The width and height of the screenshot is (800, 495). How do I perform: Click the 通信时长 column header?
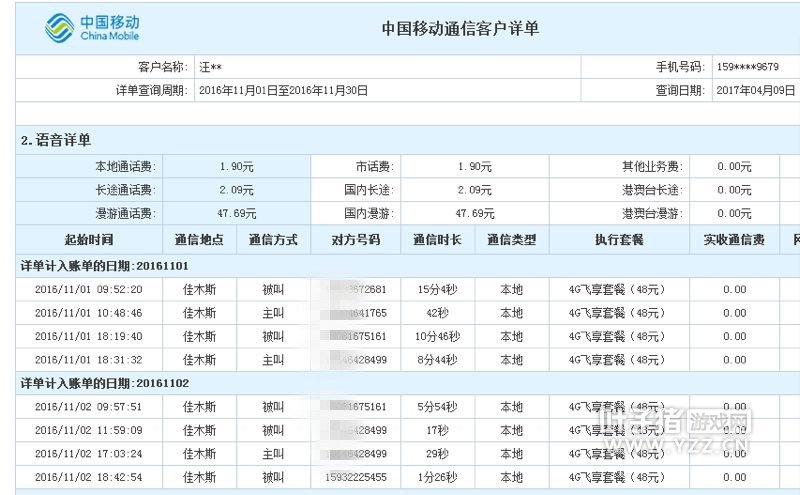[x=437, y=240]
